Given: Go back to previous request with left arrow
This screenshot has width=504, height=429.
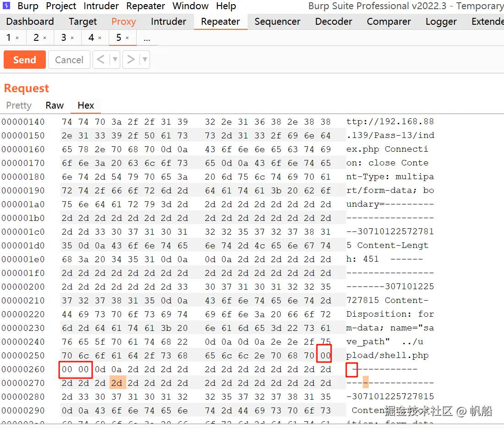Looking at the screenshot, I should [x=101, y=60].
